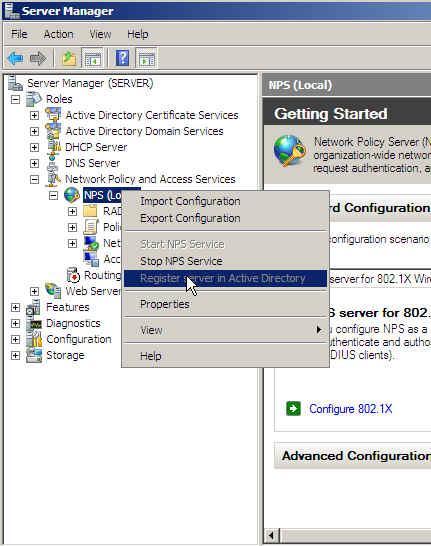The height and width of the screenshot is (546, 431).
Task: Collapse the Roles tree node
Action: pyautogui.click(x=15, y=100)
